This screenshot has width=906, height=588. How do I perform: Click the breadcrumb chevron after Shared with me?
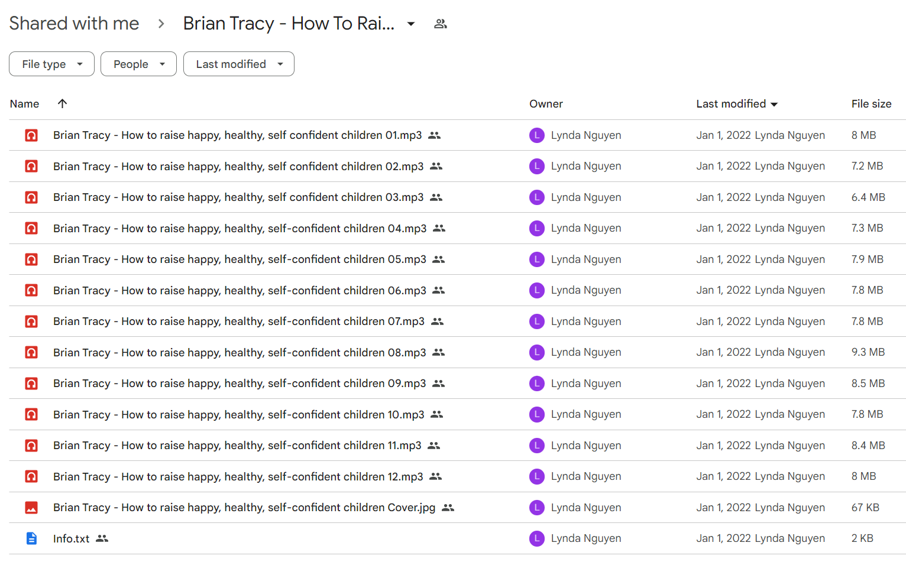pyautogui.click(x=161, y=24)
